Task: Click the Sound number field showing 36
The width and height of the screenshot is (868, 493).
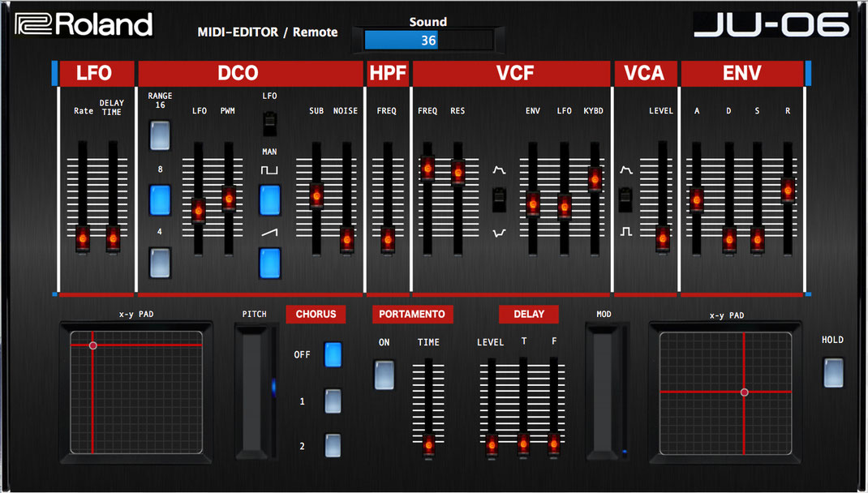Action: point(428,41)
